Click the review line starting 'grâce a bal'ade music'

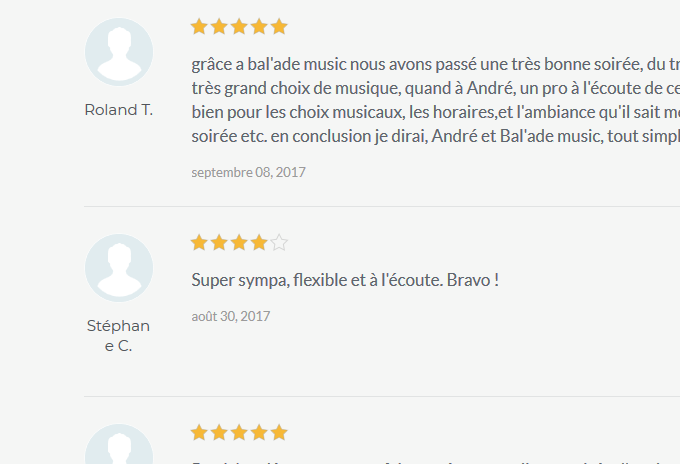click(435, 64)
